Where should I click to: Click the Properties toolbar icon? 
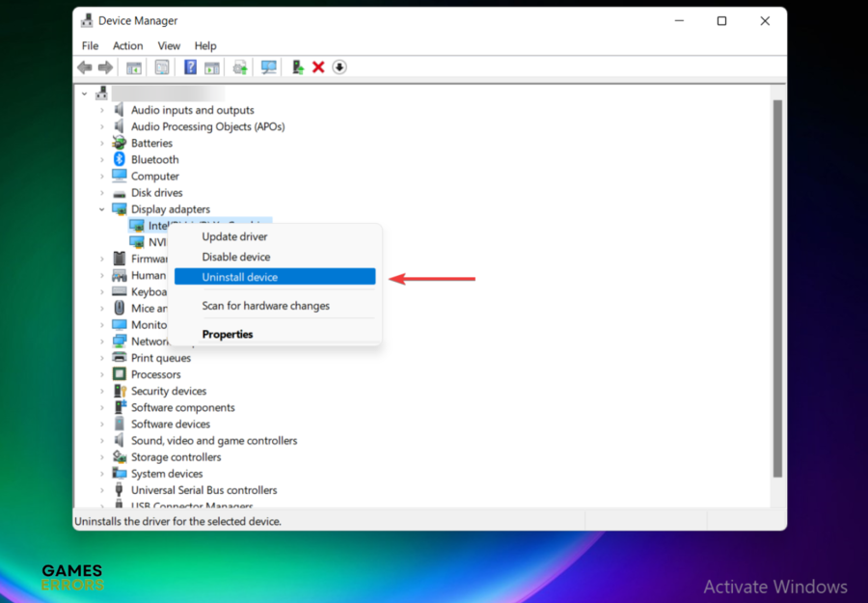(162, 68)
